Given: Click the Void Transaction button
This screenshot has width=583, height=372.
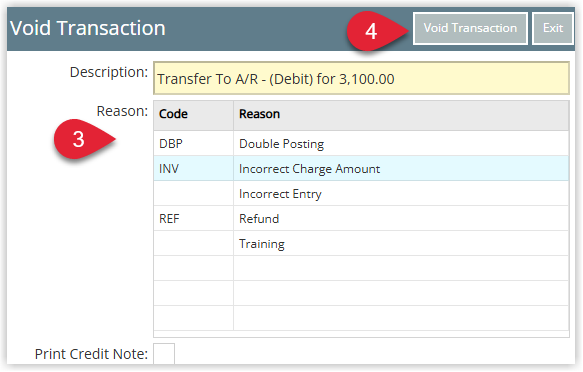Looking at the screenshot, I should click(470, 28).
